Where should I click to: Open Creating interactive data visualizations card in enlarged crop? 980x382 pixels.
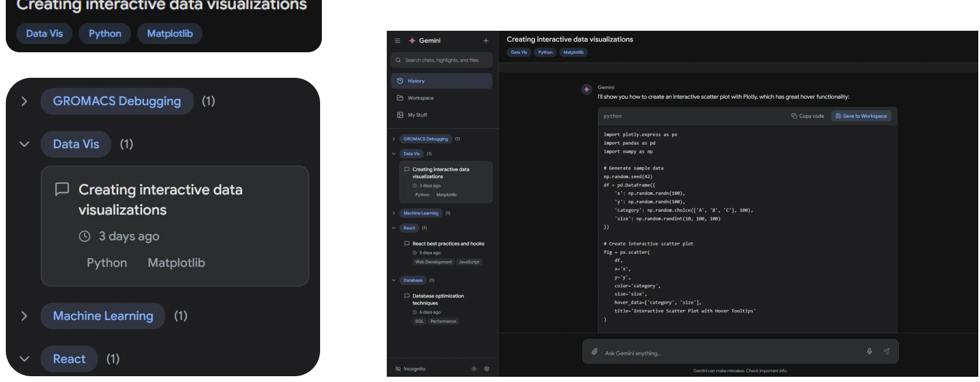coord(175,226)
